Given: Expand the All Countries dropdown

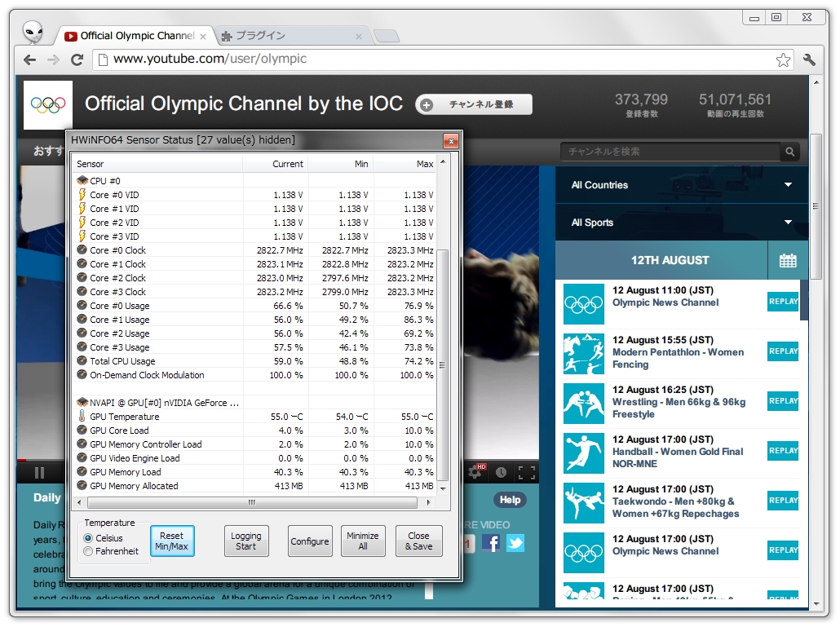Looking at the screenshot, I should click(x=788, y=185).
